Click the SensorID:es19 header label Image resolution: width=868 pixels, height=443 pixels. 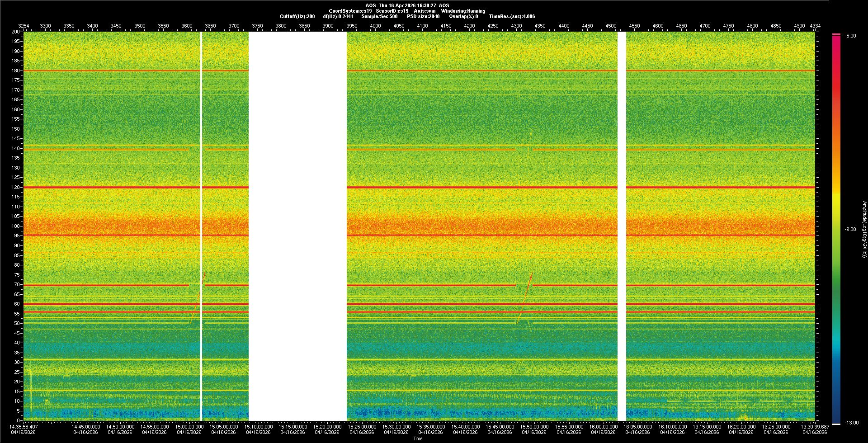click(392, 11)
